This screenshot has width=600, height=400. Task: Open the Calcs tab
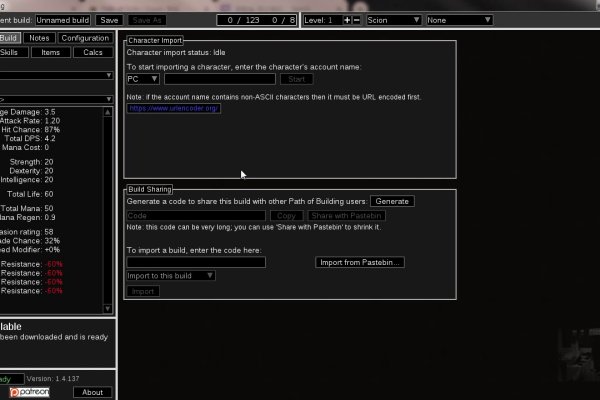click(x=93, y=52)
